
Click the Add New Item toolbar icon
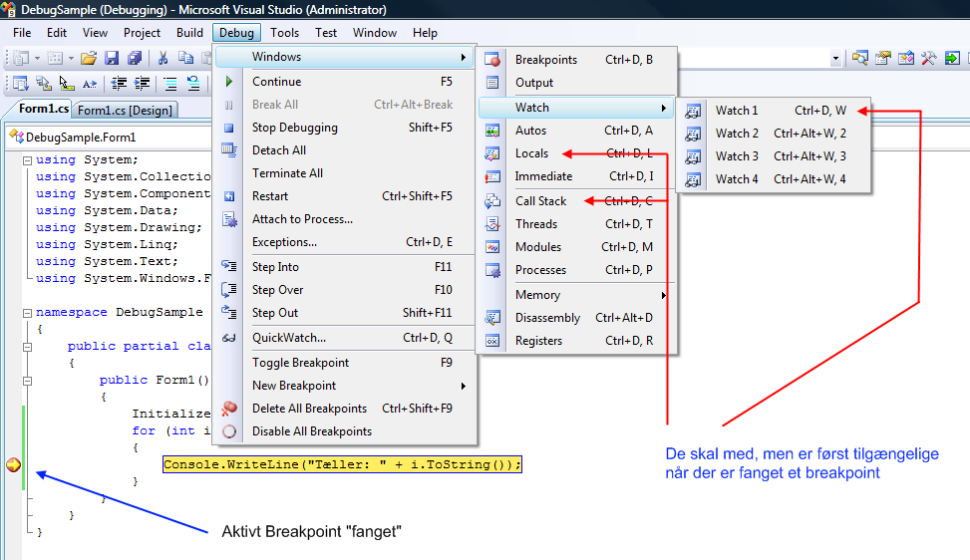point(55,58)
